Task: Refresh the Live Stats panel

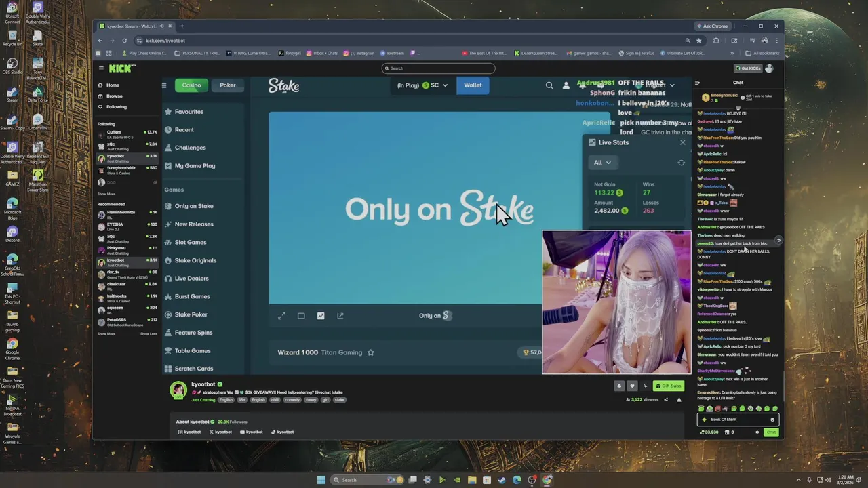Action: [682, 163]
